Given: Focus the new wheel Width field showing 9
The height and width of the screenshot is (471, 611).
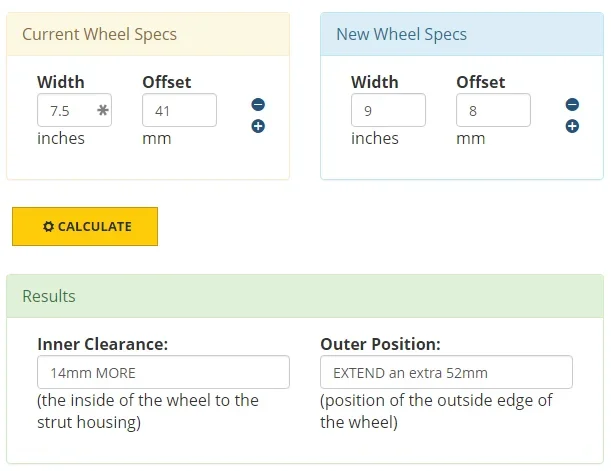Looking at the screenshot, I should [388, 110].
